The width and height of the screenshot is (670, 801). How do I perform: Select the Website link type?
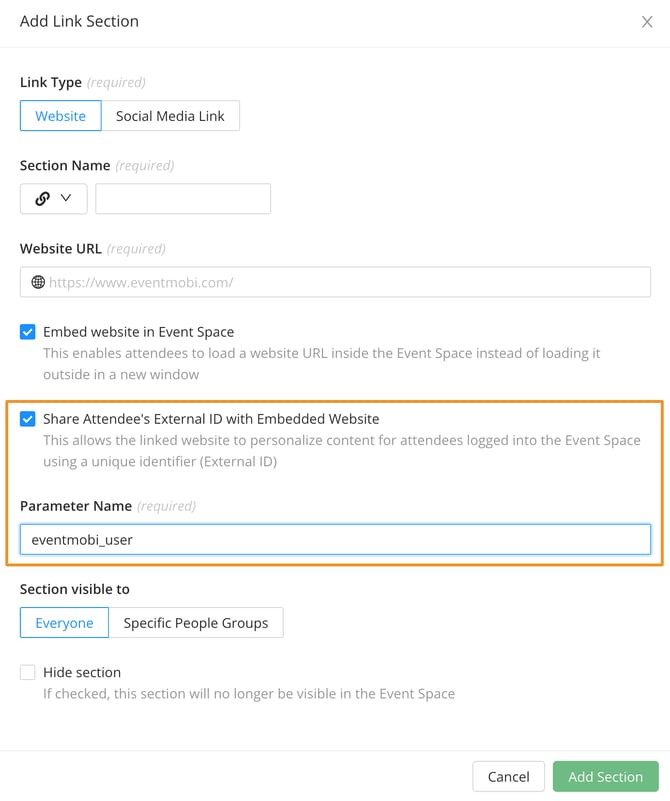coord(60,116)
